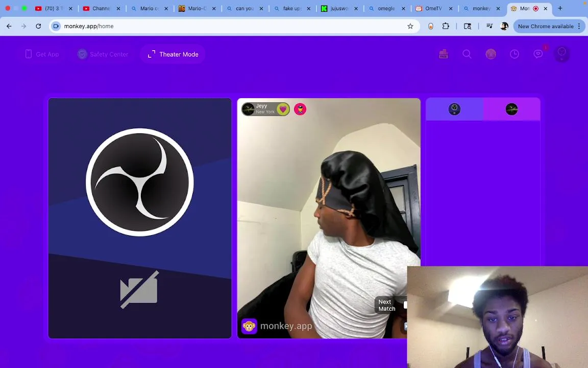The image size is (588, 368).
Task: Click the purple heart badge beside Jeyy
Action: click(283, 109)
